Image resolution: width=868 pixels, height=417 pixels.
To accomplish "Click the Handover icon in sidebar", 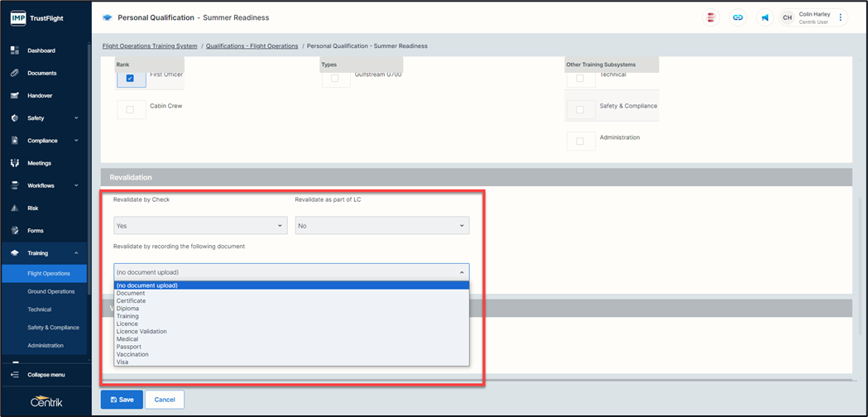I will click(15, 95).
